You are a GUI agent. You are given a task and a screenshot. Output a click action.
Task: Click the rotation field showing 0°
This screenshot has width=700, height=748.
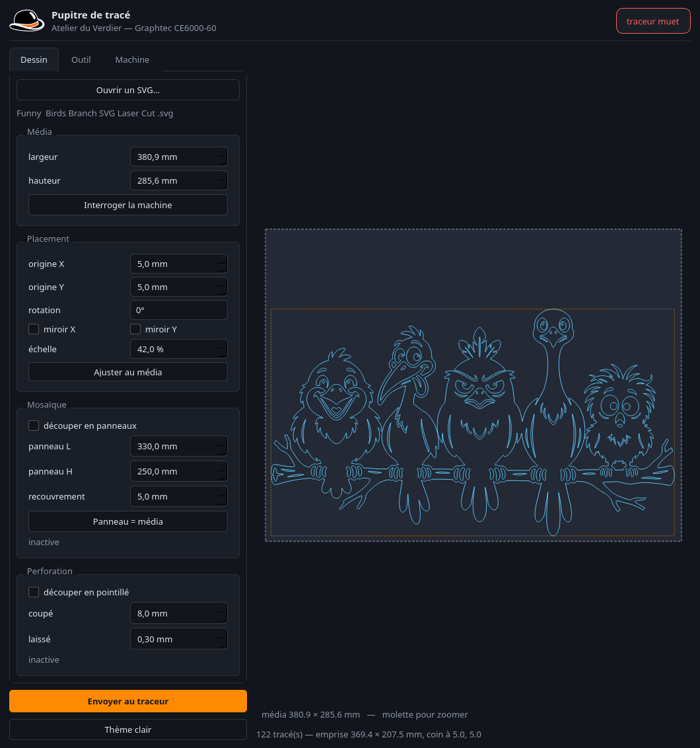(x=179, y=310)
